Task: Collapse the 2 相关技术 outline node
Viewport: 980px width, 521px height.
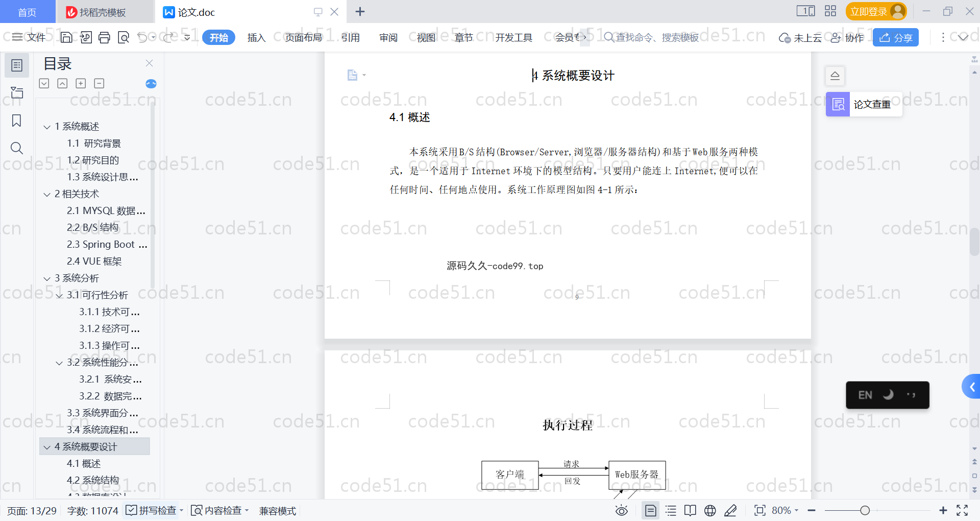Action: pos(47,194)
